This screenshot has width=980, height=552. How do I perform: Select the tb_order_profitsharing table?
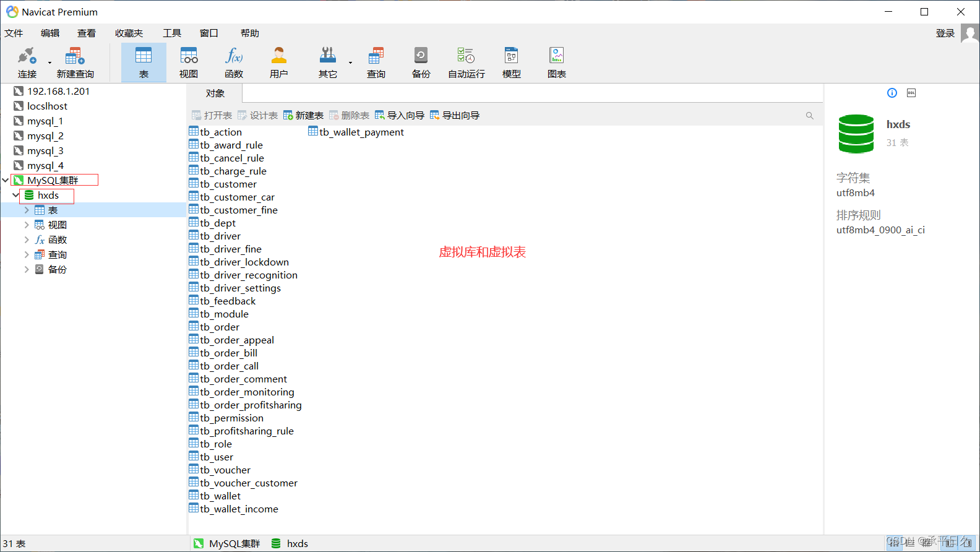click(246, 405)
